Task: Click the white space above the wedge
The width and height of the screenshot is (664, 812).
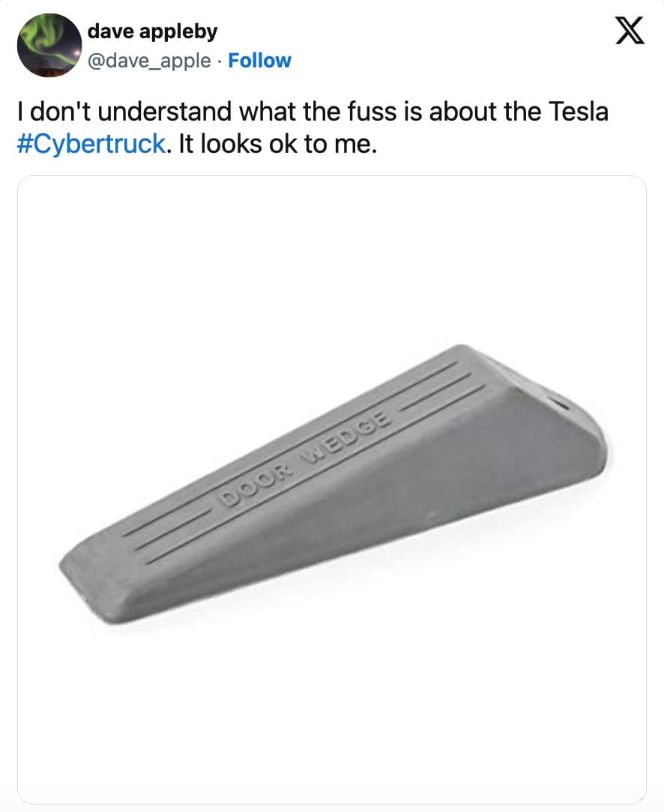Action: [x=331, y=262]
